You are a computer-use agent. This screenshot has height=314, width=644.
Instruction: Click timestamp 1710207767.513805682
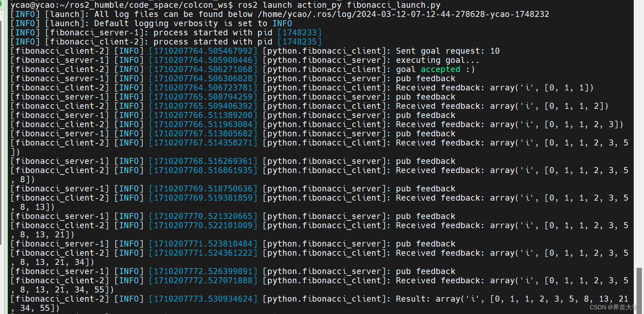click(203, 134)
